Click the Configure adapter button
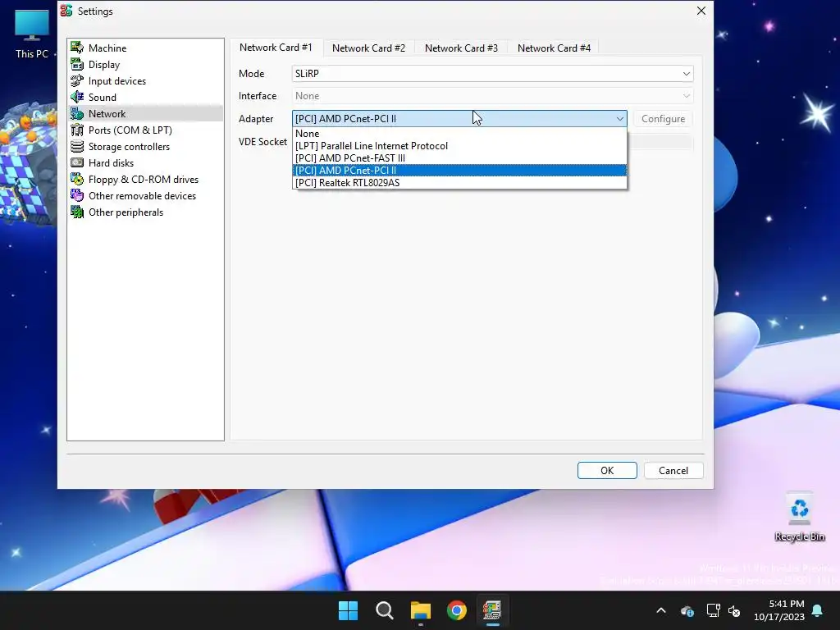840x630 pixels. [663, 118]
